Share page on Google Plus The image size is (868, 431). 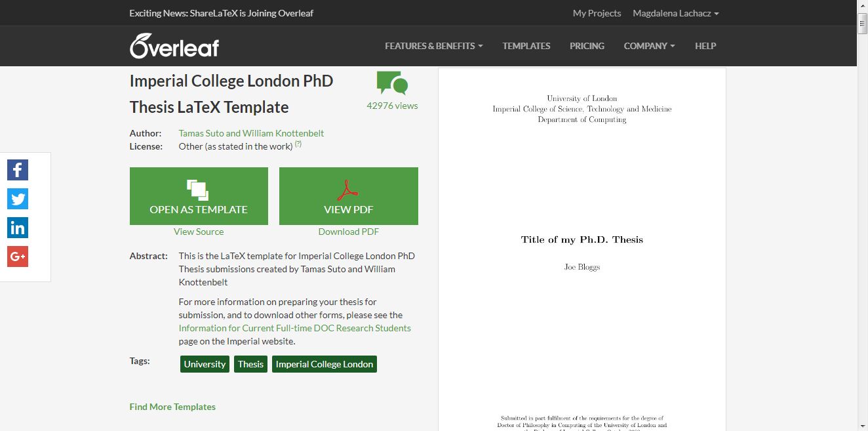coord(18,257)
